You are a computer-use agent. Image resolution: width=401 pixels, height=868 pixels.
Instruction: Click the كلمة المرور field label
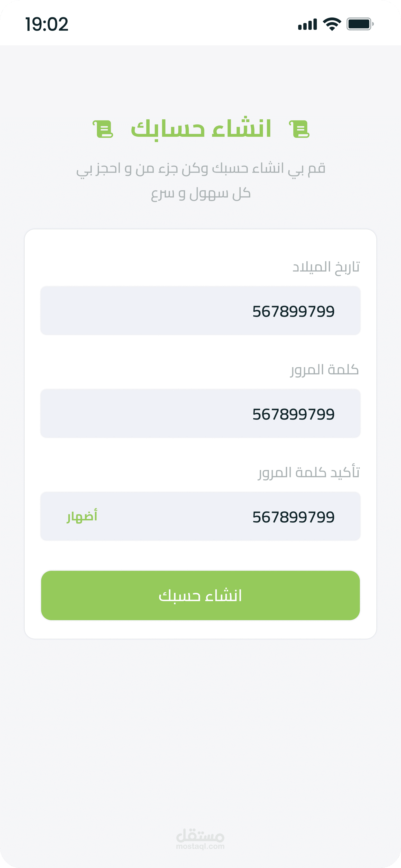tap(324, 370)
